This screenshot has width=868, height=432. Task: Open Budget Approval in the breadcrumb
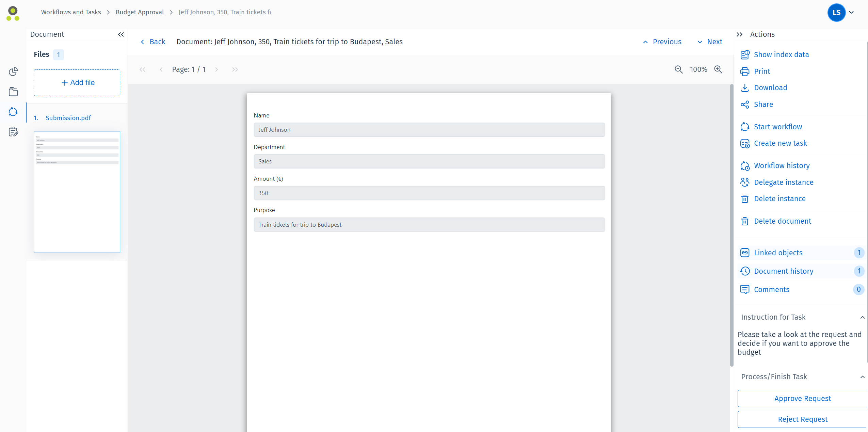tap(140, 12)
